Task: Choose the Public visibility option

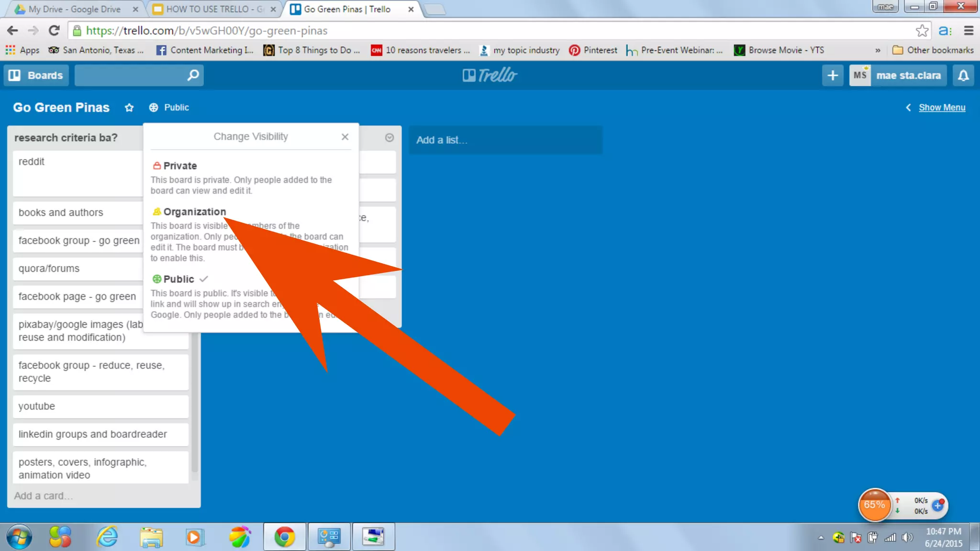Action: 178,279
